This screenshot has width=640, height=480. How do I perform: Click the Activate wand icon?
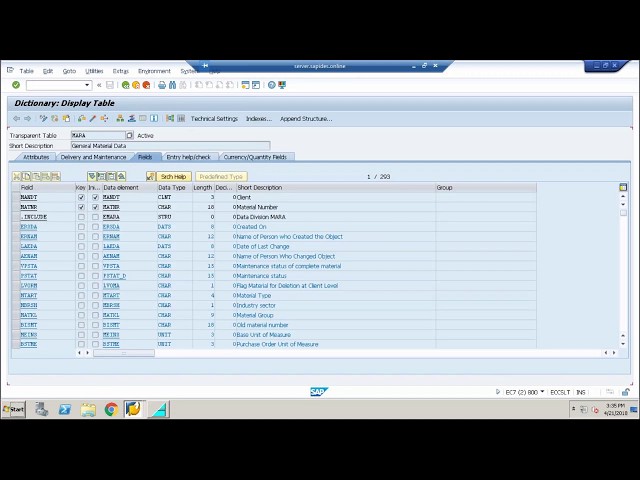93,118
